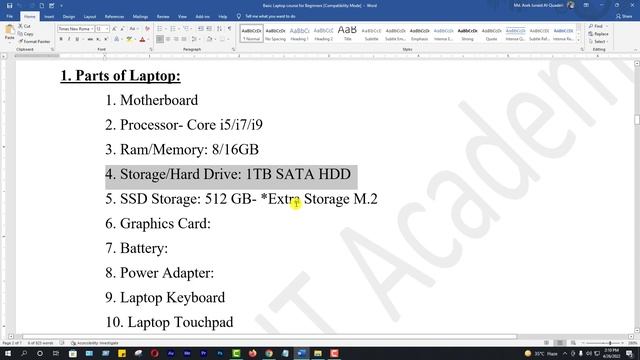The width and height of the screenshot is (640, 360).
Task: Open the Change Case dropdown
Action: [133, 29]
